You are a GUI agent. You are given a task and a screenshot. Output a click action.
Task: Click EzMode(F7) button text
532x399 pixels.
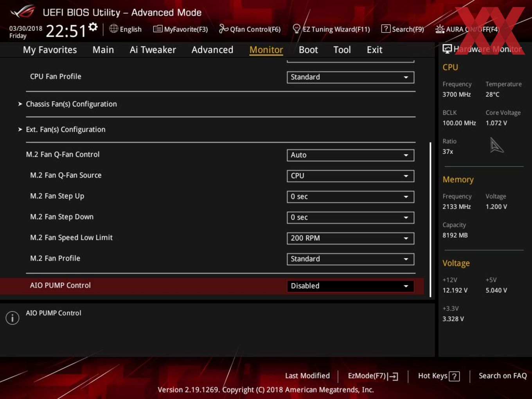[x=367, y=376]
